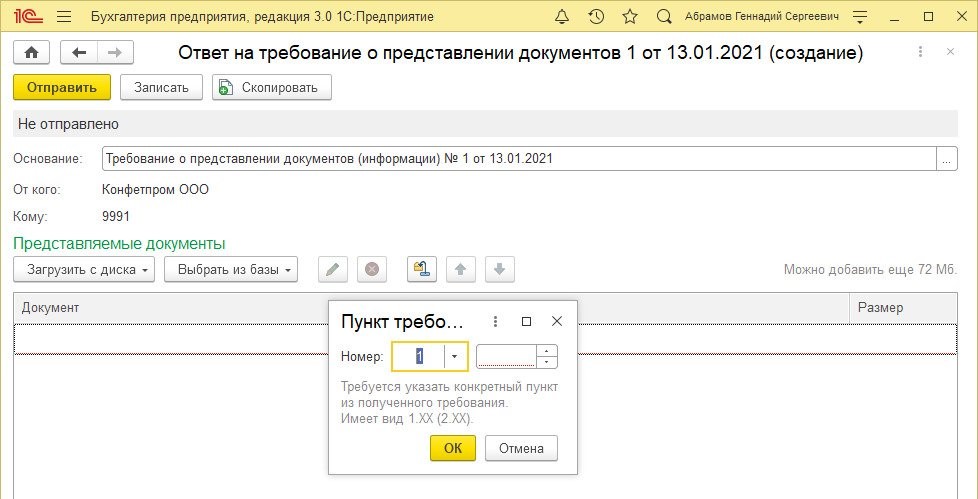The height and width of the screenshot is (499, 978).
Task: Move document up with arrow icon
Action: [460, 269]
